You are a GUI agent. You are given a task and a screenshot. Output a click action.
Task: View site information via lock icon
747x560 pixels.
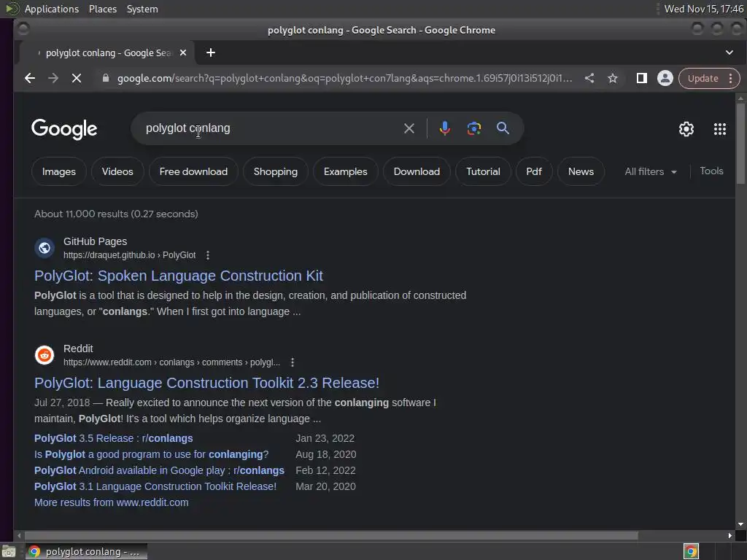(x=106, y=78)
